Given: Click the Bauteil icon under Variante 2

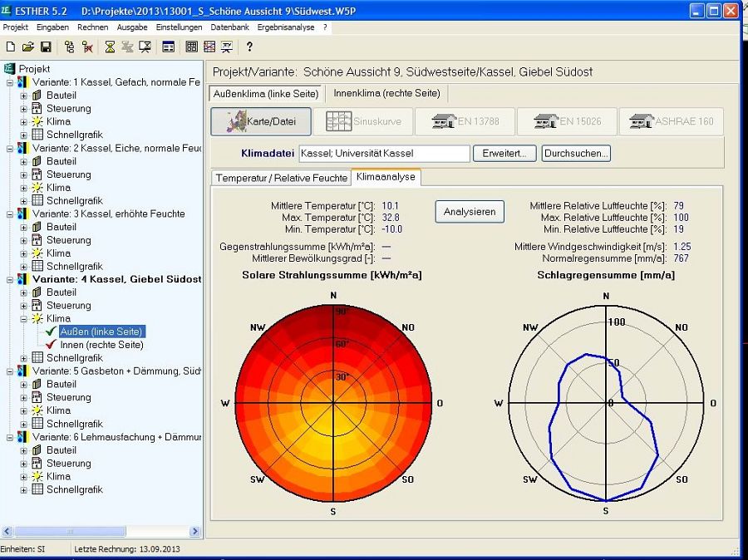Looking at the screenshot, I should tap(37, 161).
